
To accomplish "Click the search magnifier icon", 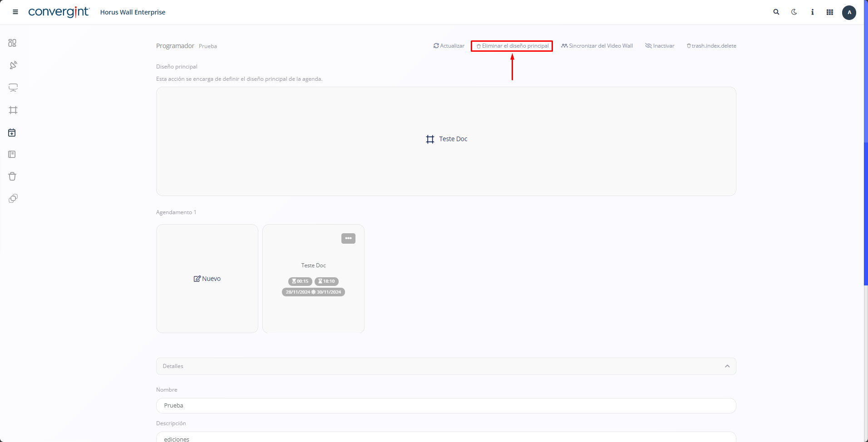I will tap(776, 12).
